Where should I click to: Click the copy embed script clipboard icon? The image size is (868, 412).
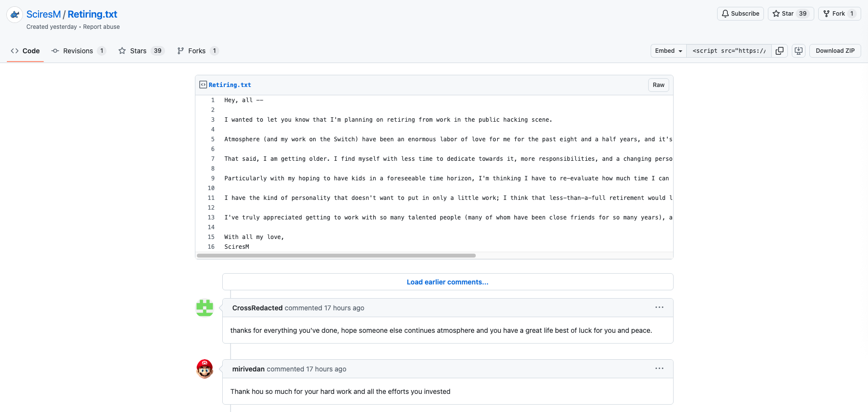[780, 51]
